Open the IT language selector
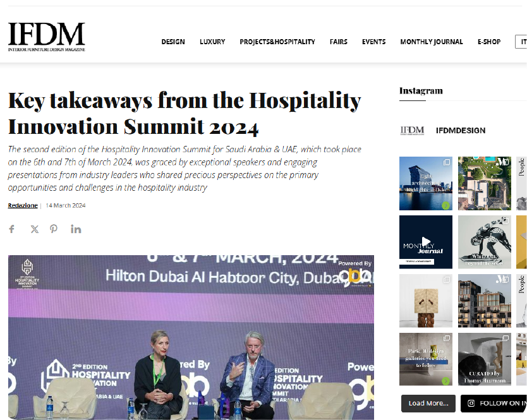Screen dimensions: 527x420 pos(521,42)
